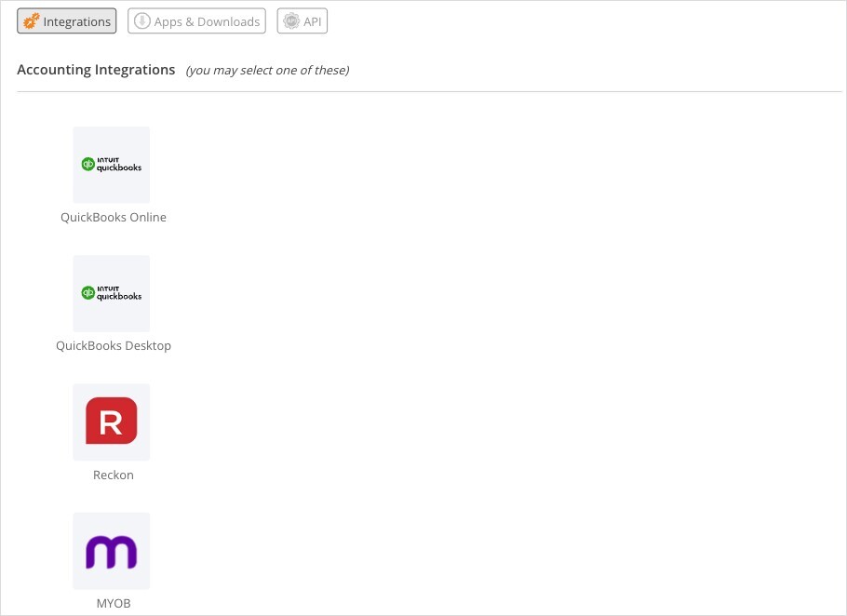This screenshot has height=616, width=847.
Task: Choose the Reckon red R logo
Action: (112, 422)
